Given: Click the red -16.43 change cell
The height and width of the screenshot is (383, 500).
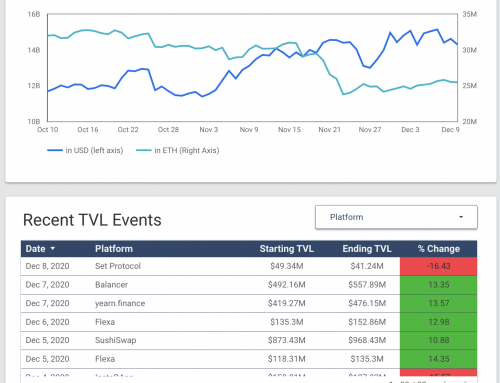Looking at the screenshot, I should click(x=438, y=266).
